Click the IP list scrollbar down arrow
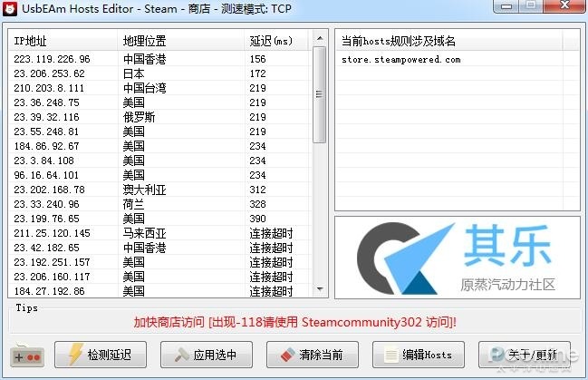 320,288
